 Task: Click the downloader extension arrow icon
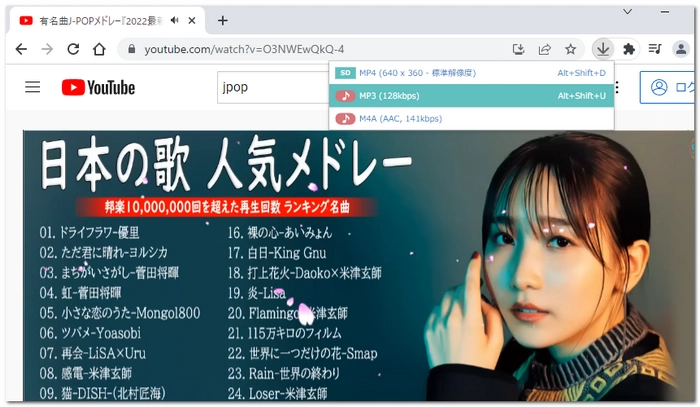[602, 48]
